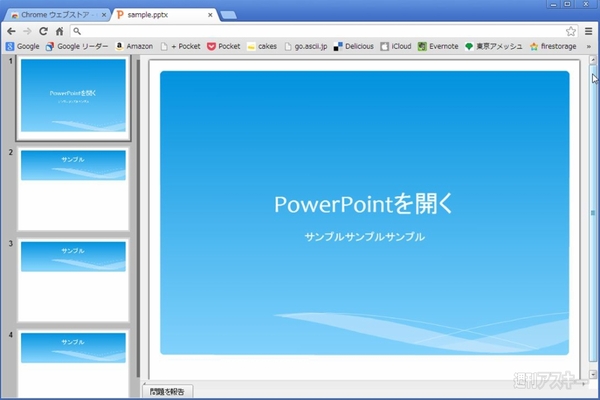Close the Chrome ウェブストア tab
Screen dimensions: 600x400
104,15
